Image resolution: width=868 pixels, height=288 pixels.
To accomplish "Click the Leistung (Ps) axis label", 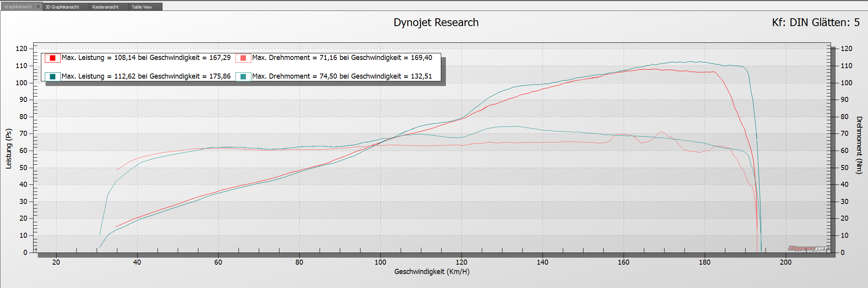I will pos(9,148).
